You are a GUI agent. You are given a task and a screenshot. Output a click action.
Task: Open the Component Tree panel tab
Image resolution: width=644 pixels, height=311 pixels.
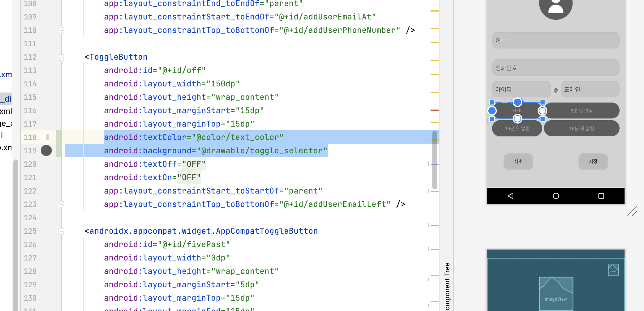point(447,286)
